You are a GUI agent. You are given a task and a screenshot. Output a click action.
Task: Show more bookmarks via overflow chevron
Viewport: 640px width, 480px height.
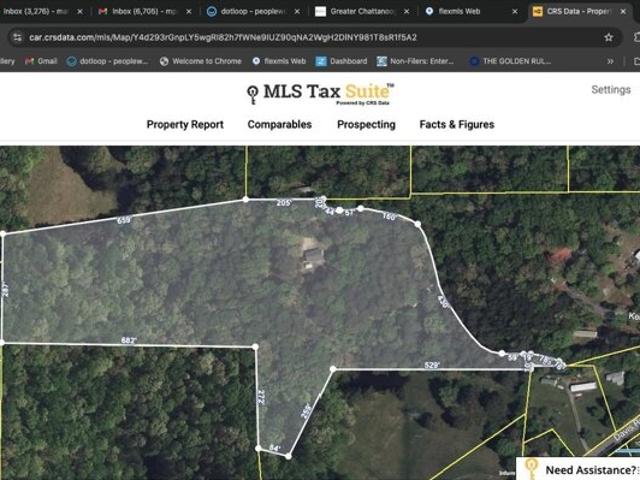pyautogui.click(x=610, y=61)
